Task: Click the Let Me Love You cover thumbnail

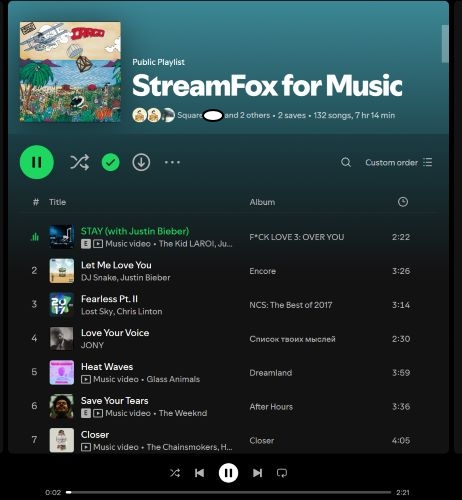Action: pos(62,271)
